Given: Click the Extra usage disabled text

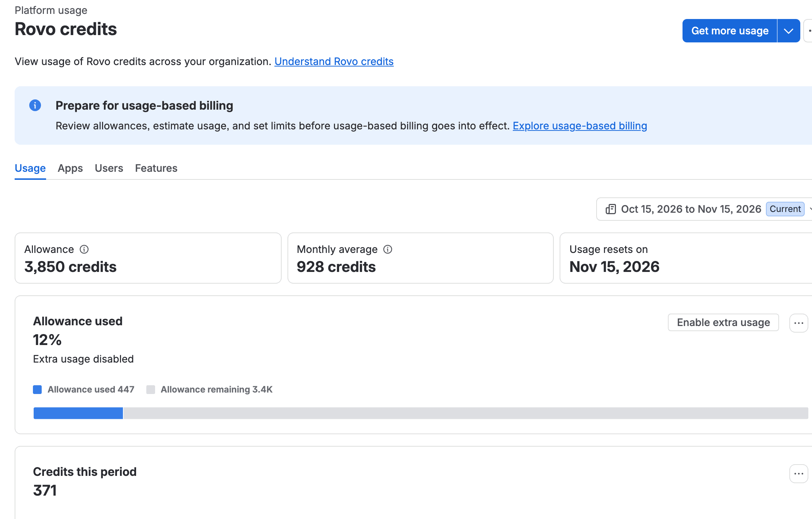Looking at the screenshot, I should coord(83,359).
